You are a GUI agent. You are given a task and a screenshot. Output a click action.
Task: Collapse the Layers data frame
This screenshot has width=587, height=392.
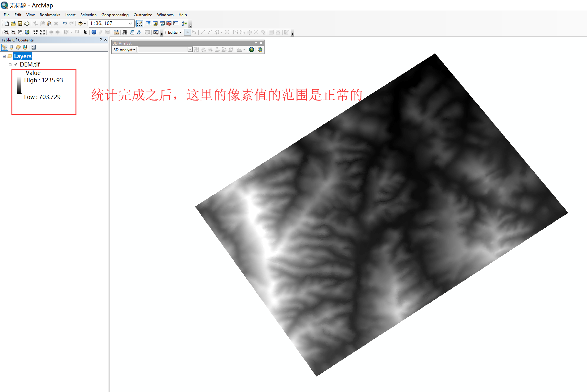click(x=4, y=56)
